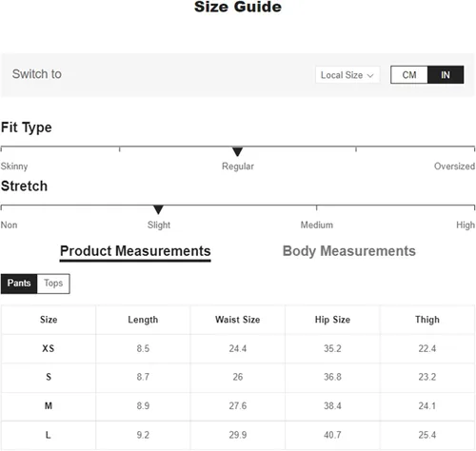Select the M size row label
The image size is (476, 451).
(x=49, y=405)
